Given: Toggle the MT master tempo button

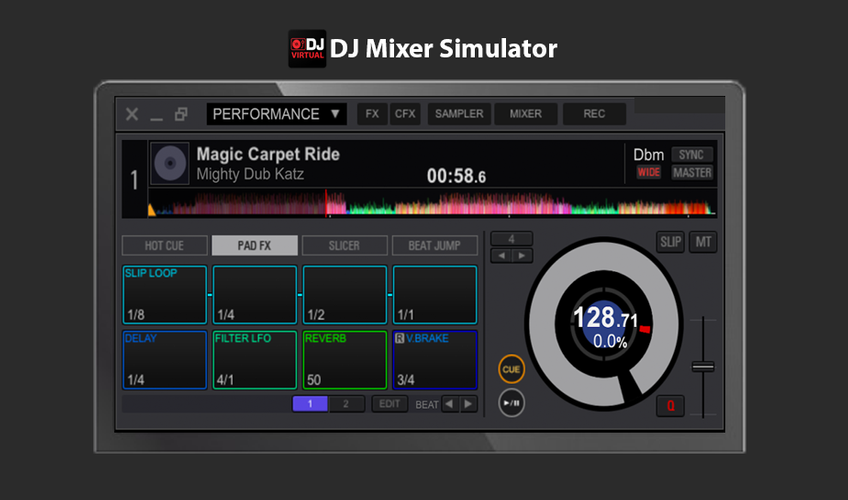Looking at the screenshot, I should 703,242.
